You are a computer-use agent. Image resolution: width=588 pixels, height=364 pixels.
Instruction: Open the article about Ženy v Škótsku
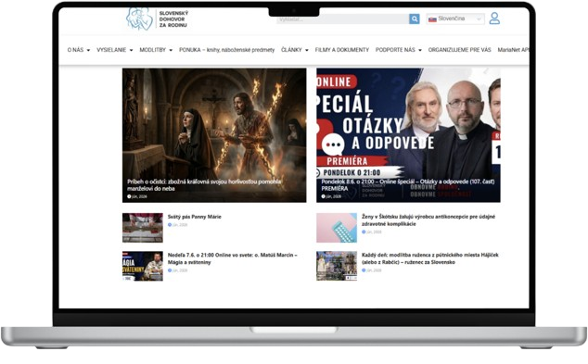tap(428, 220)
